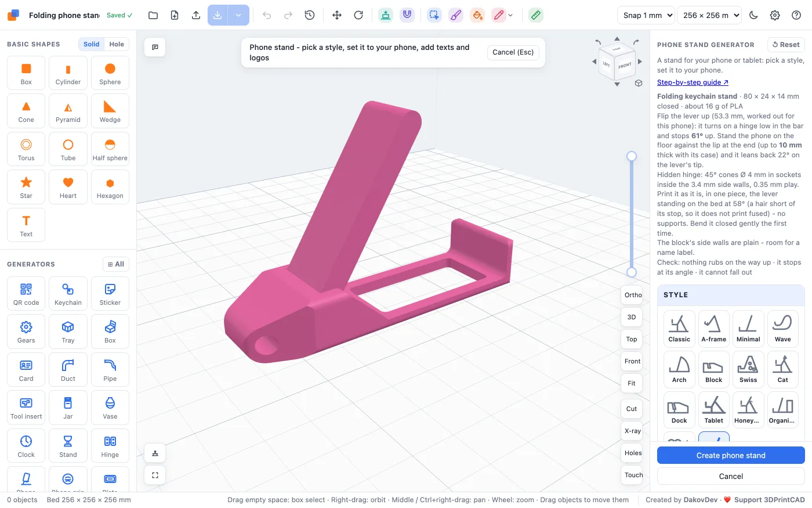Select the pink pencil draw tool

[x=499, y=15]
